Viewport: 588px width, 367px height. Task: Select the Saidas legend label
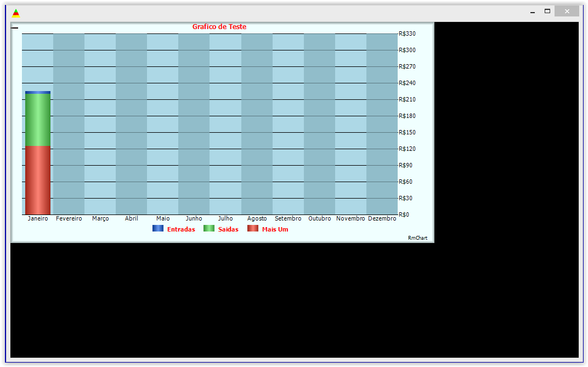[x=228, y=229]
